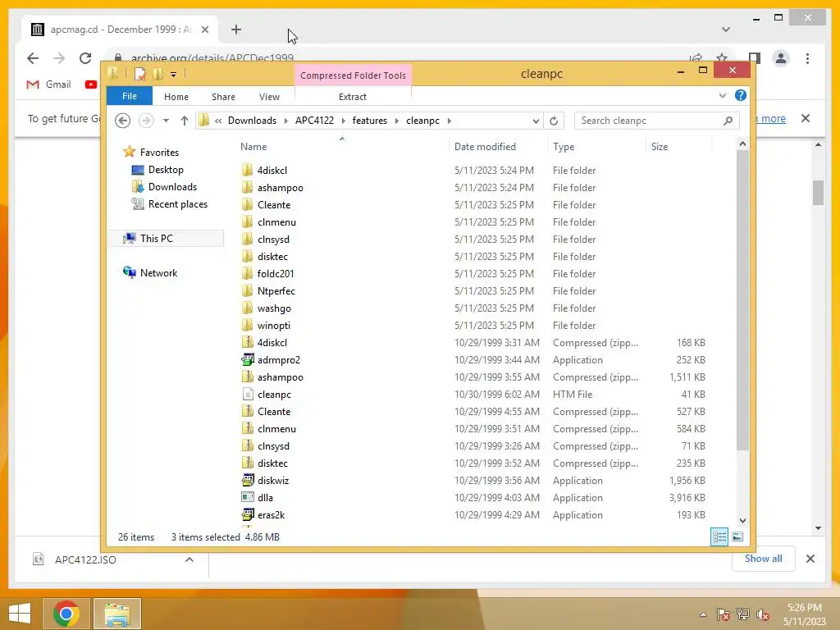Open the Share ribbon tab
This screenshot has width=840, height=630.
point(223,97)
